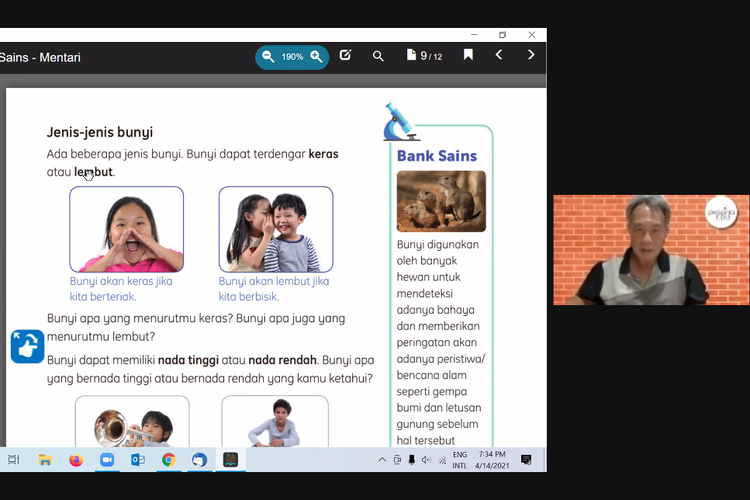
Task: Zoom out using the minus magnifier
Action: [268, 57]
